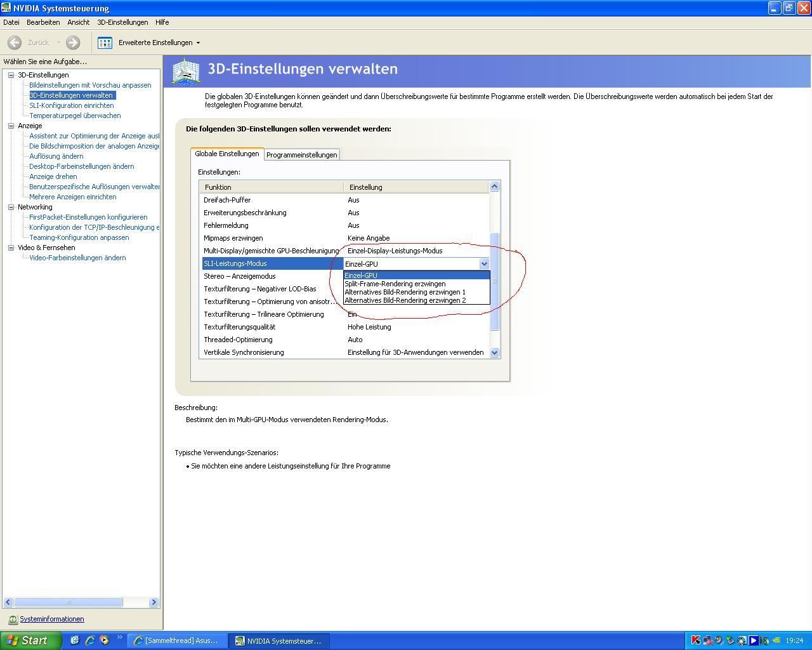The image size is (812, 650).
Task: Click settings list scroll down arrow
Action: [495, 352]
